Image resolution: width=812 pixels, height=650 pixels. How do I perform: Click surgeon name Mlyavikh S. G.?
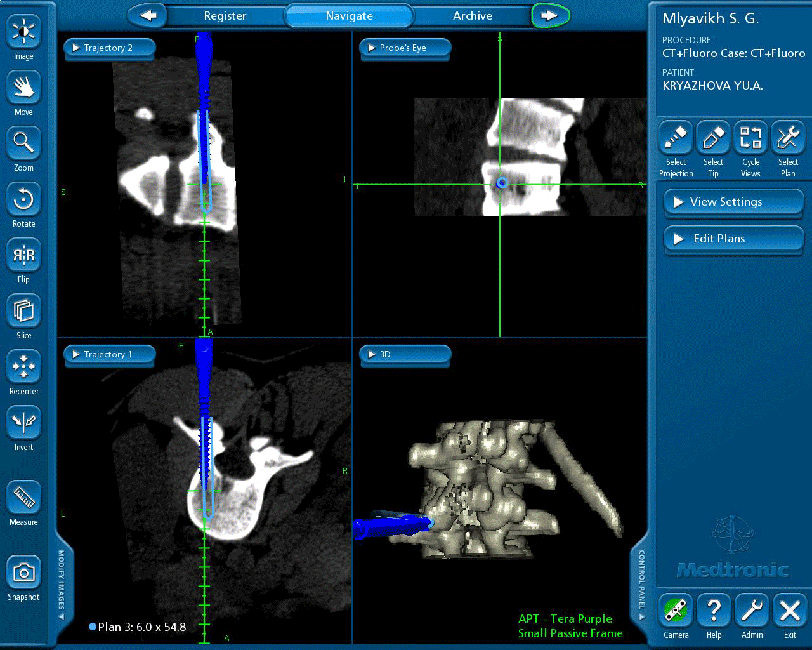click(x=710, y=18)
